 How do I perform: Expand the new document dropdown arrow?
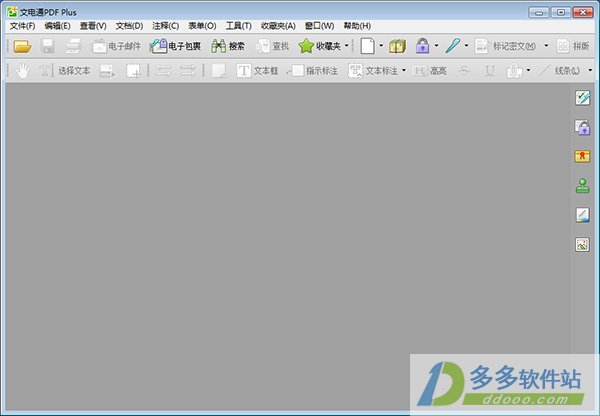pos(381,46)
